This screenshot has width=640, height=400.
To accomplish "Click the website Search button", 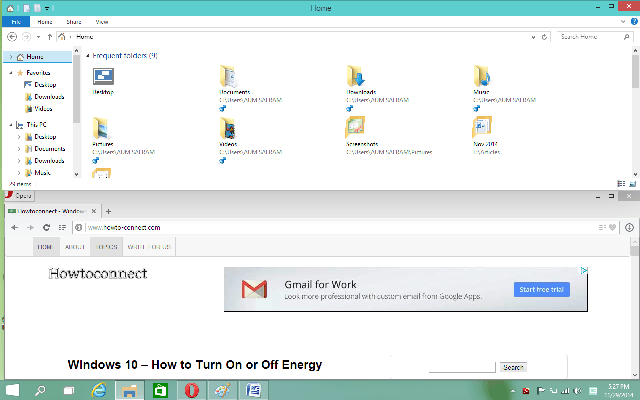I will pyautogui.click(x=513, y=367).
